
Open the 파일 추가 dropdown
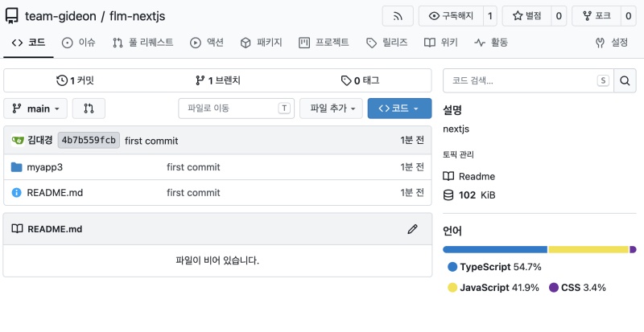331,109
